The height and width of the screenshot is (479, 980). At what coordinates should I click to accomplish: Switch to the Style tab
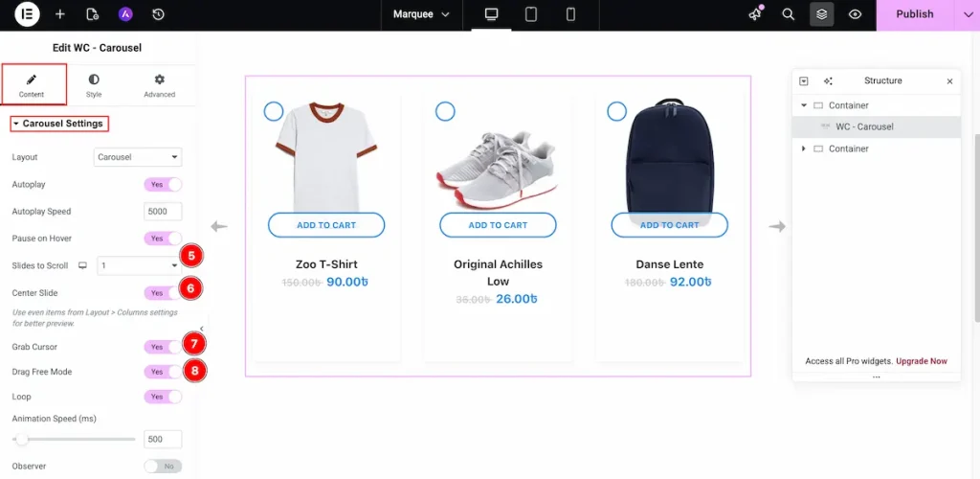[x=94, y=85]
